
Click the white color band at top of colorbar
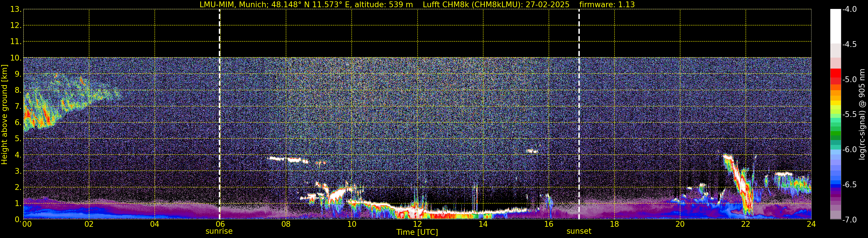click(x=836, y=26)
